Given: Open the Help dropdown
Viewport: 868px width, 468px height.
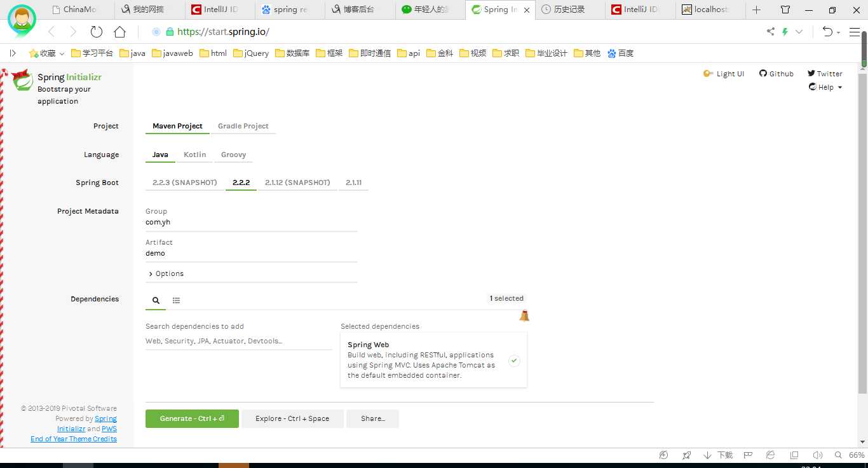Looking at the screenshot, I should coord(825,88).
